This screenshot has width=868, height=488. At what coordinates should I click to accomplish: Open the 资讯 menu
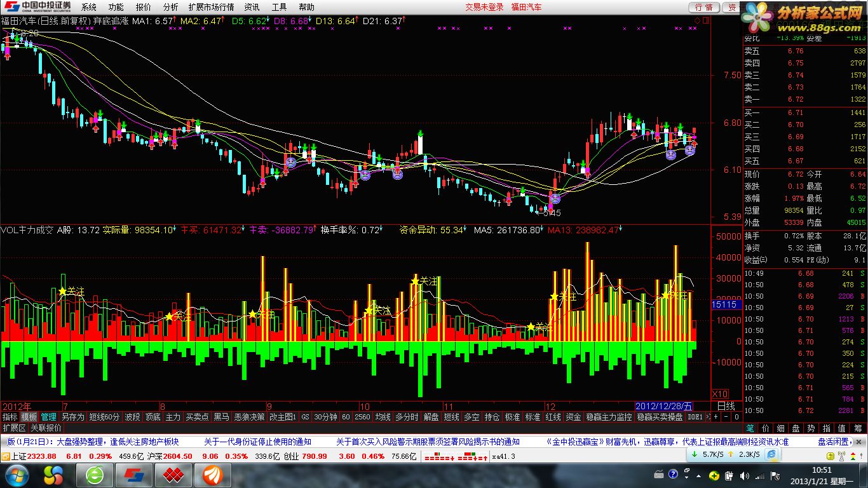point(252,7)
